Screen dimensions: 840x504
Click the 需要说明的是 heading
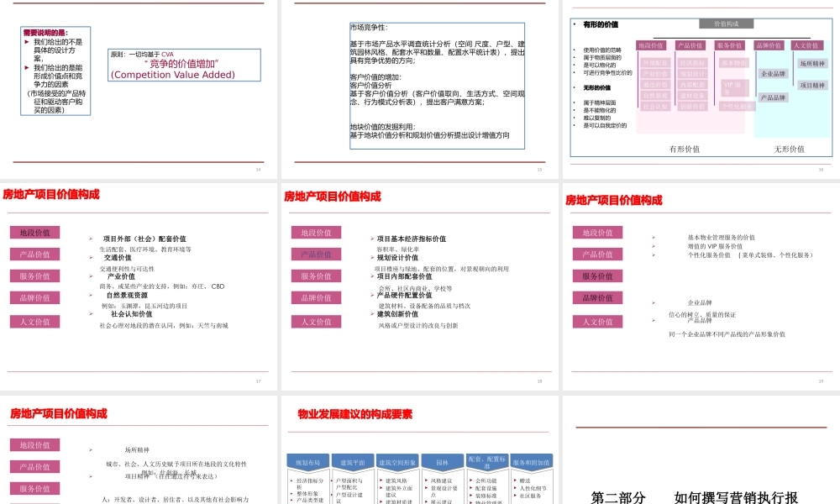point(45,33)
